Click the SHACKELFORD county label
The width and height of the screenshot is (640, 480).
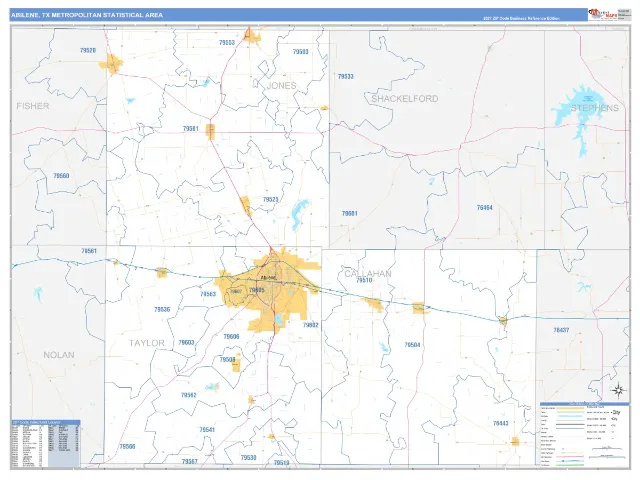[404, 99]
